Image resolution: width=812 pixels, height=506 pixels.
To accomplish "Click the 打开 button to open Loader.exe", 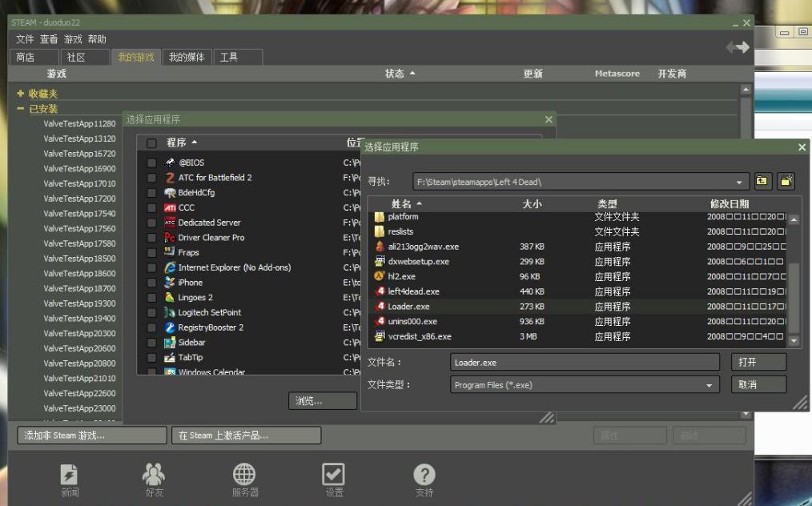I will click(x=758, y=361).
